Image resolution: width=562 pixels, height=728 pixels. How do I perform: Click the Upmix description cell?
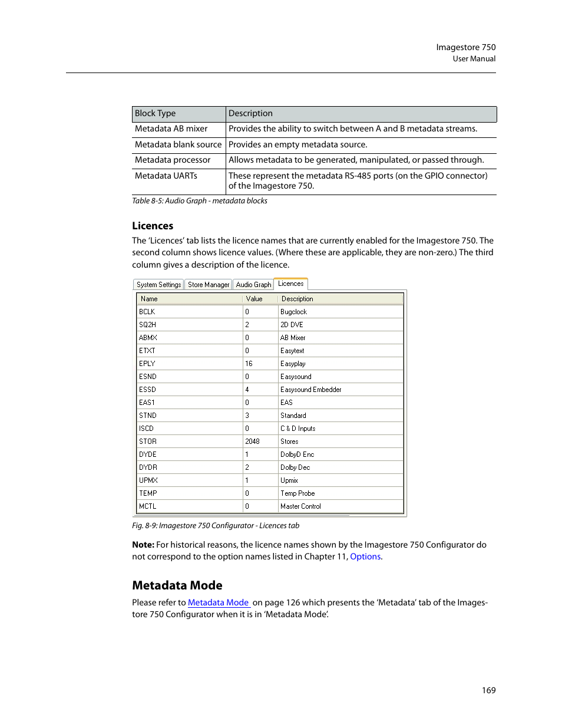coord(340,480)
